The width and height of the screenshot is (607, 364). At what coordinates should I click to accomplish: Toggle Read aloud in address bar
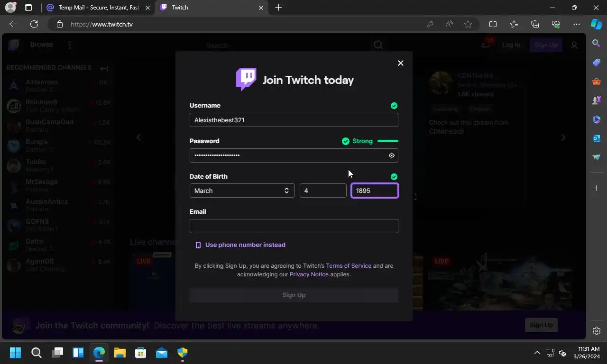(449, 24)
